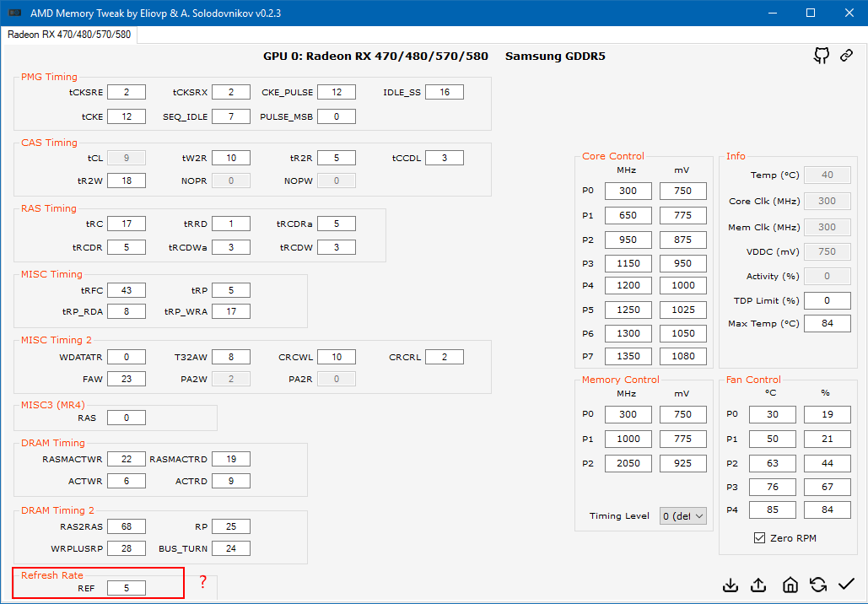868x604 pixels.
Task: Click the home reset icon
Action: click(790, 585)
